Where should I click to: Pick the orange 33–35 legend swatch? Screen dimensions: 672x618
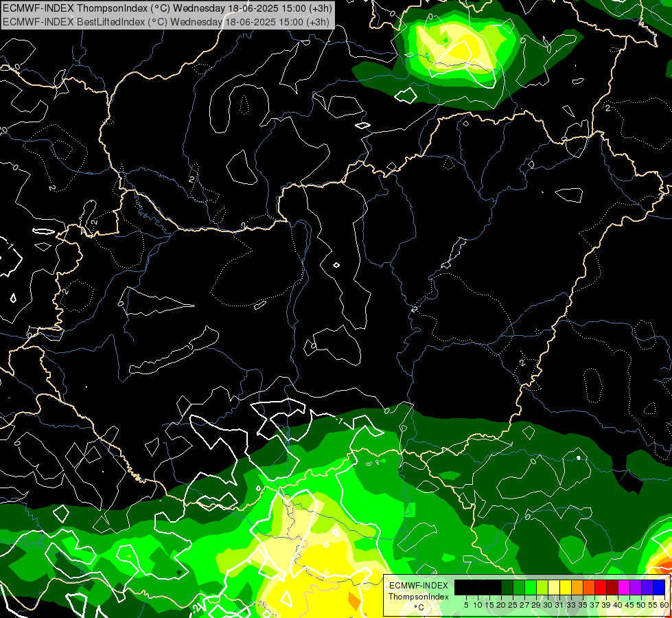pos(577,588)
